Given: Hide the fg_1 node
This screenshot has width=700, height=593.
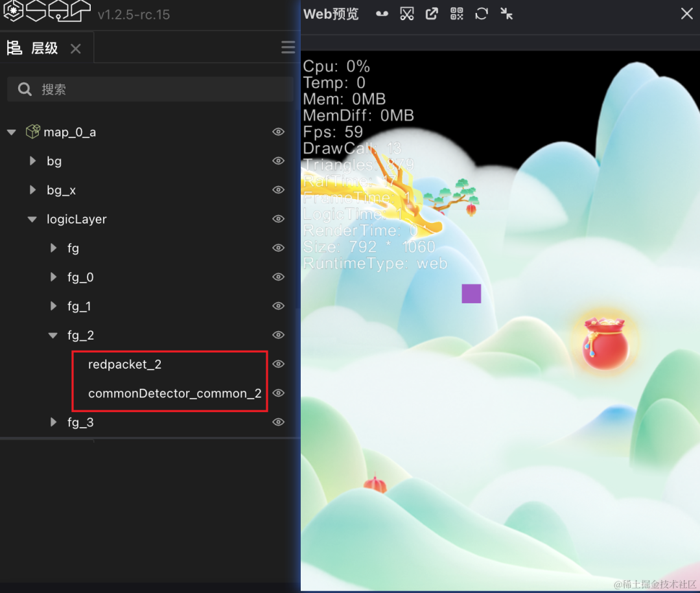Looking at the screenshot, I should 279,306.
